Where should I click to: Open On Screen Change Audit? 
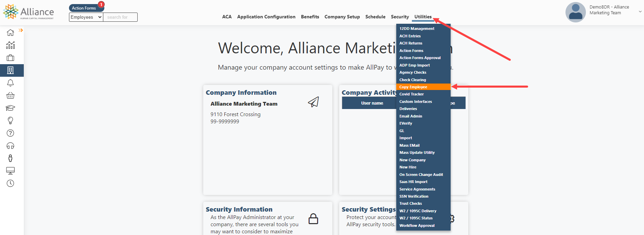pyautogui.click(x=423, y=175)
